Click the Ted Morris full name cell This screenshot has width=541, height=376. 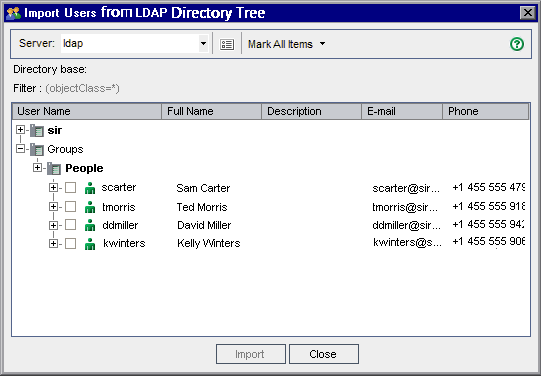(x=202, y=207)
